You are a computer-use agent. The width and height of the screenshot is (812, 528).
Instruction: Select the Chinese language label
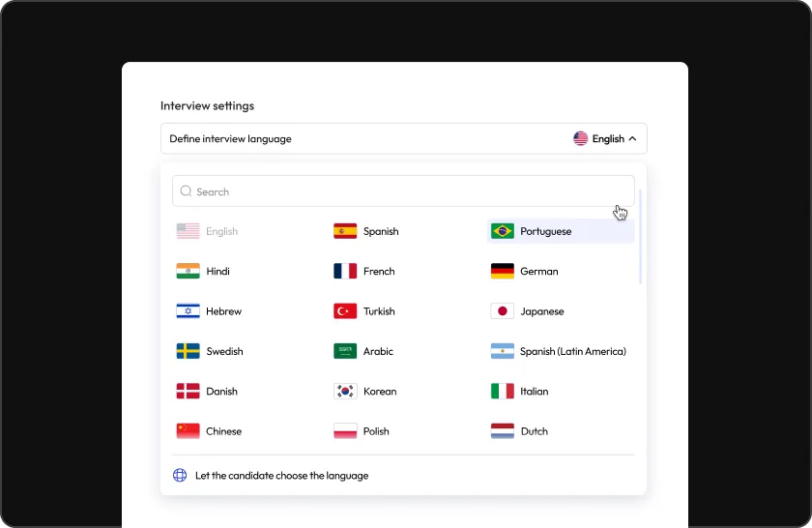(x=223, y=431)
